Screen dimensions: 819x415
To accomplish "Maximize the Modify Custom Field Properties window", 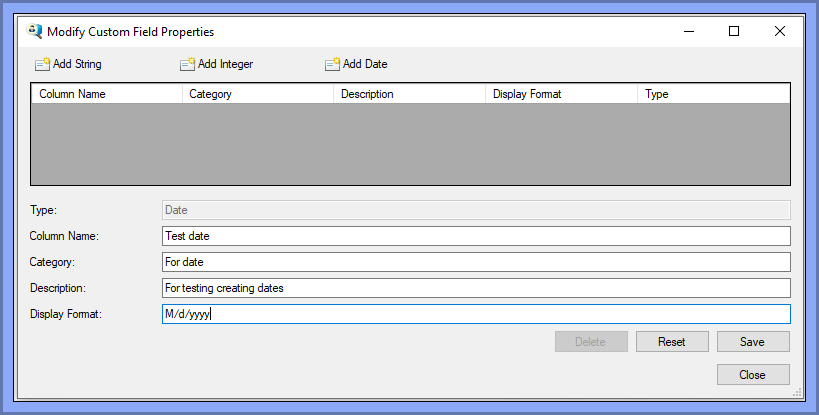I will click(734, 31).
